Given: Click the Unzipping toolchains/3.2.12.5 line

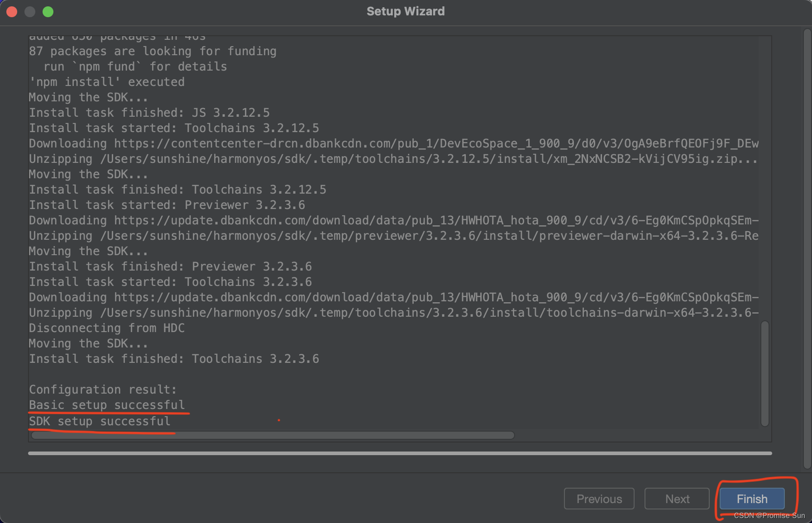Looking at the screenshot, I should pos(394,159).
